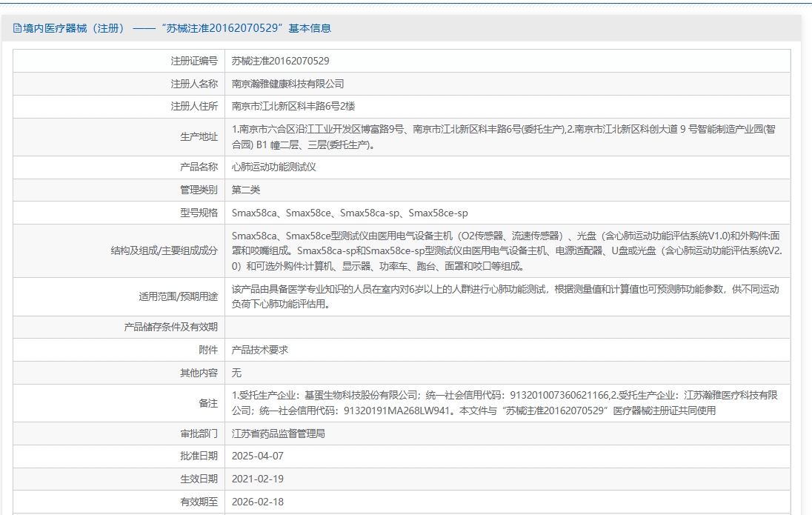Select the 无 value in 其他内容 row
This screenshot has height=515, width=812.
point(236,373)
